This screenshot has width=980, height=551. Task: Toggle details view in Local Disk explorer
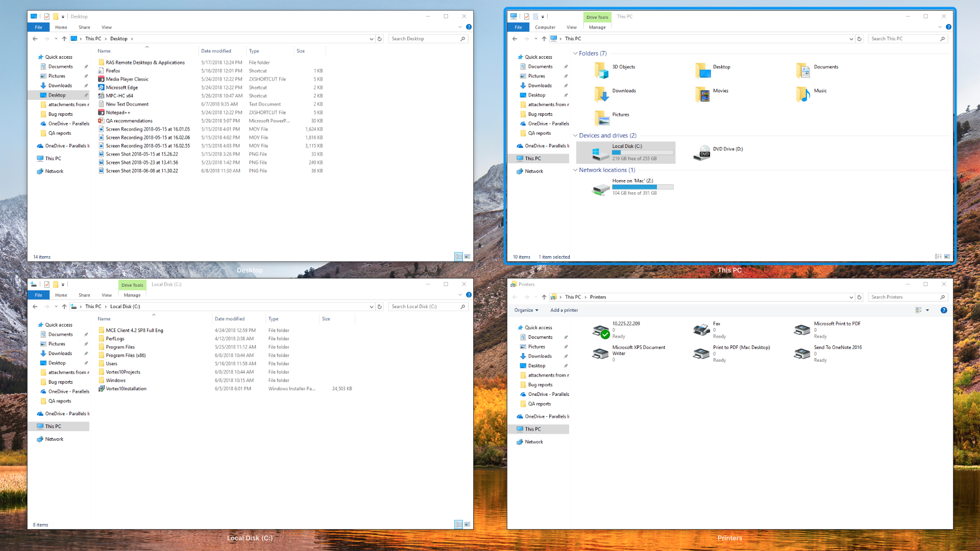[x=458, y=524]
